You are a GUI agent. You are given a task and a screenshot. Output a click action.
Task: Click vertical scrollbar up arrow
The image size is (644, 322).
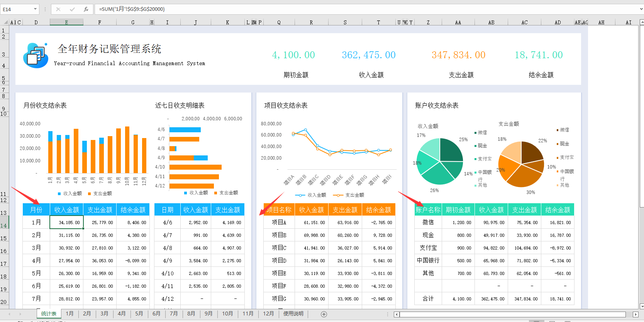point(642,22)
